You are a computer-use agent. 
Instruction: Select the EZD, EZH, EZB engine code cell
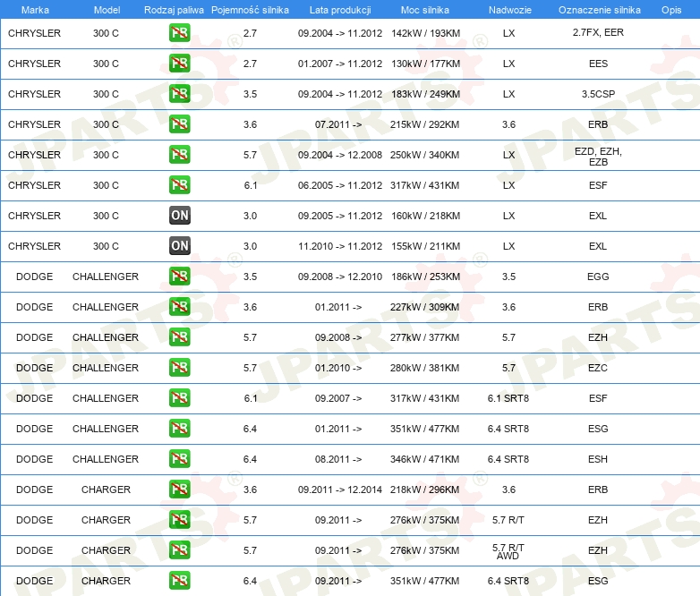(x=598, y=156)
